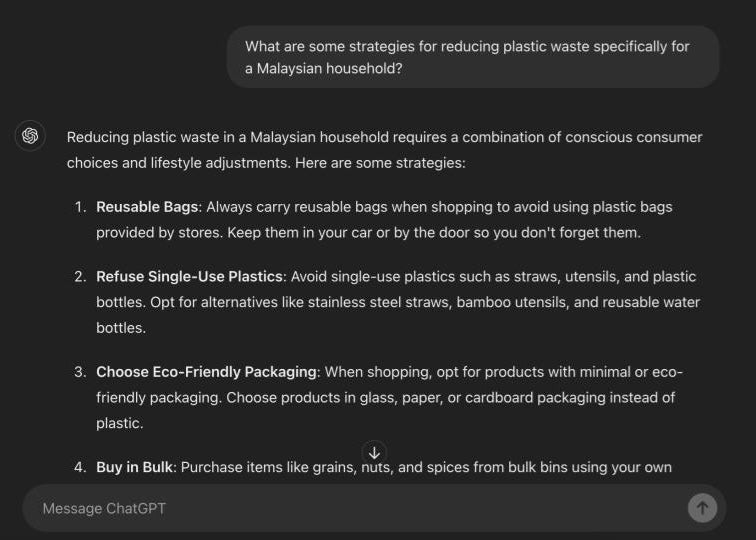Click the user question message bubble
Image resolution: width=756 pixels, height=540 pixels.
[x=472, y=57]
